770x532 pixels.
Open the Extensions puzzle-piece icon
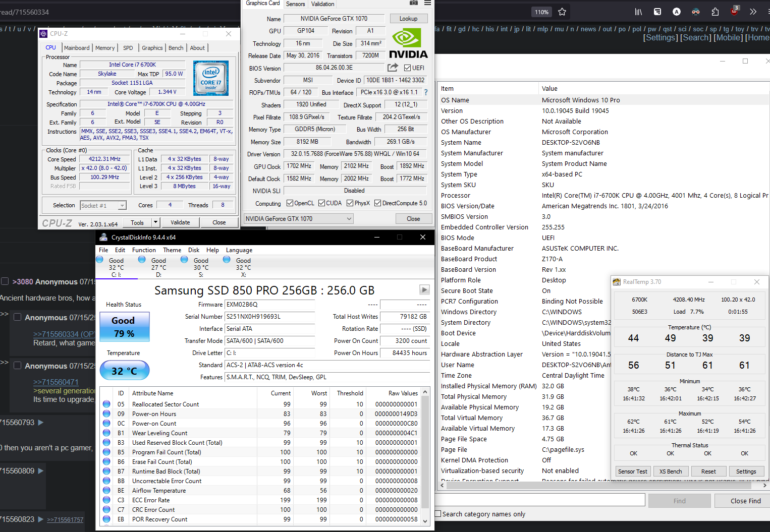tap(715, 12)
